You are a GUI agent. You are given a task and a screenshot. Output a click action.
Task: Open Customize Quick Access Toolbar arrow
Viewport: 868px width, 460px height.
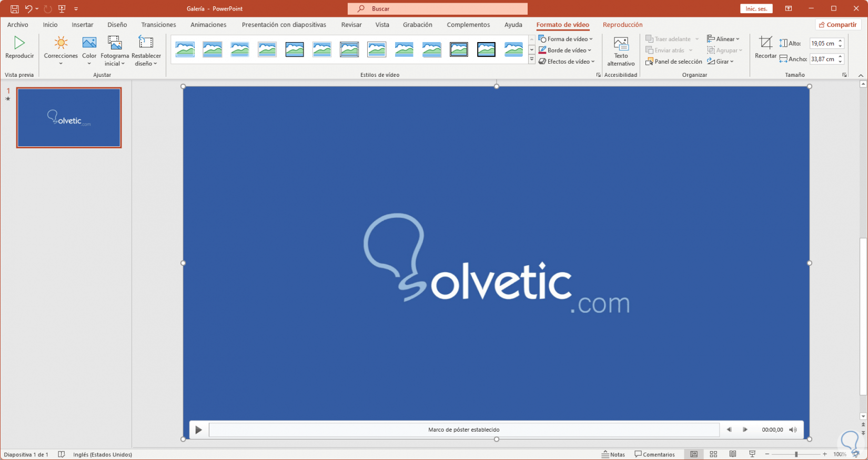coord(76,9)
